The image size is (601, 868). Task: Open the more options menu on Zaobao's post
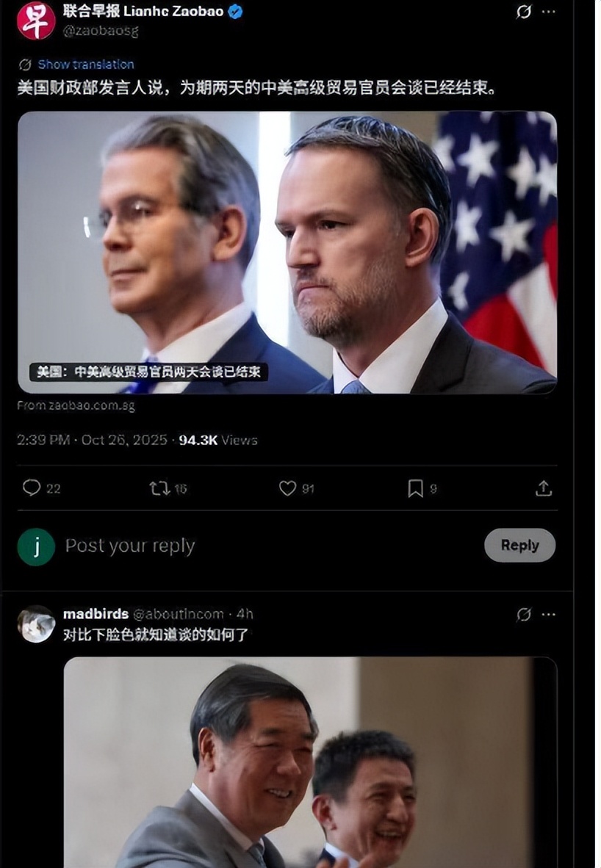pos(548,12)
